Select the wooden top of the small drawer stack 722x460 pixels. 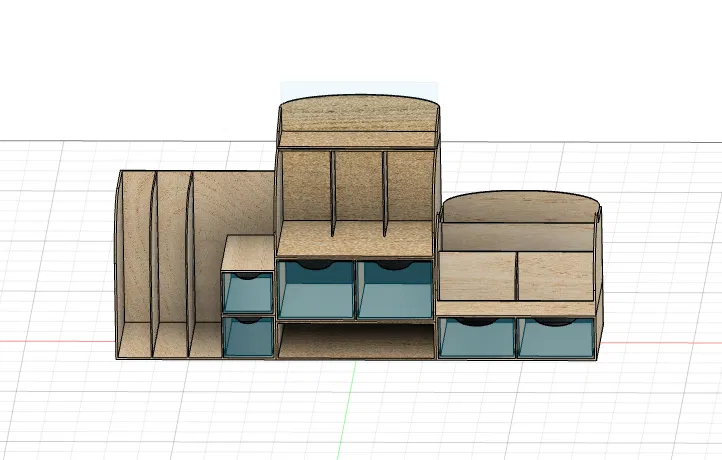pos(248,253)
